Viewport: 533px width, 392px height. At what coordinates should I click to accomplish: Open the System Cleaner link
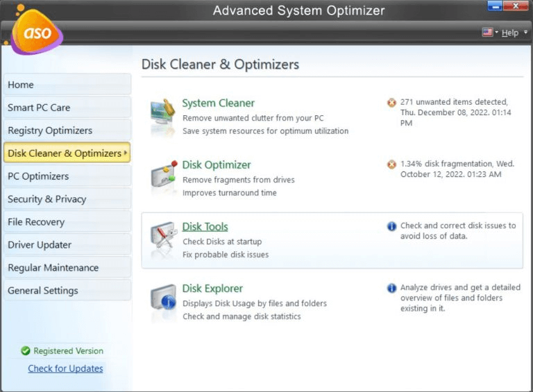click(x=218, y=103)
